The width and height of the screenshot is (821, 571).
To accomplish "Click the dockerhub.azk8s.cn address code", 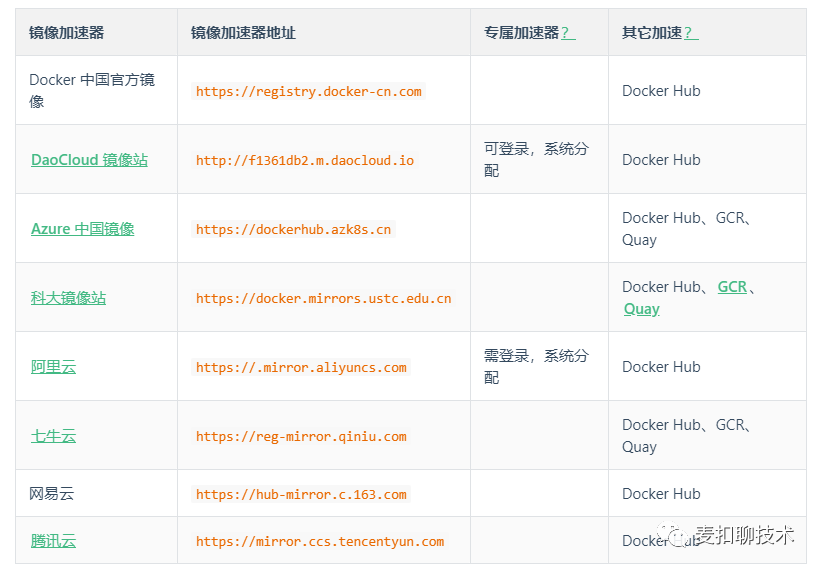I will click(294, 229).
